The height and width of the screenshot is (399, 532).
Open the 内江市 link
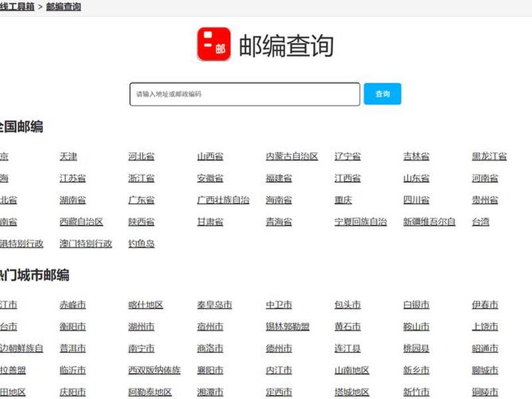[x=279, y=370]
